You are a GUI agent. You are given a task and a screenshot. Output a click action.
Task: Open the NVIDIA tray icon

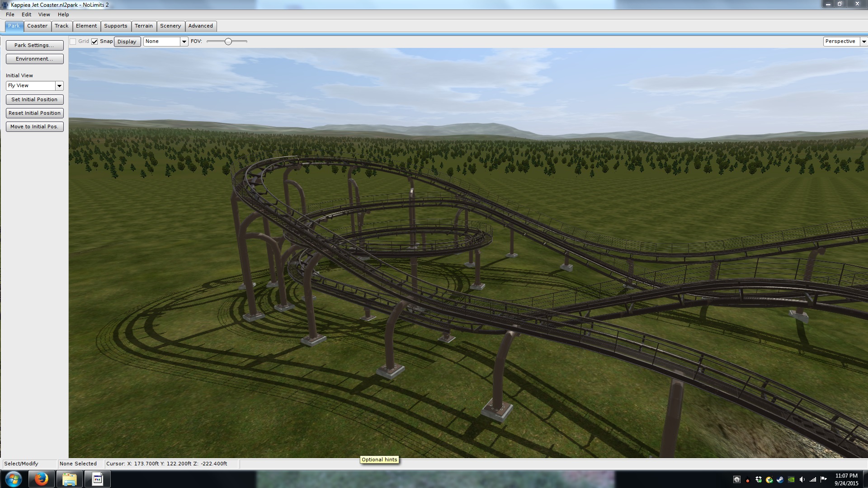(791, 479)
